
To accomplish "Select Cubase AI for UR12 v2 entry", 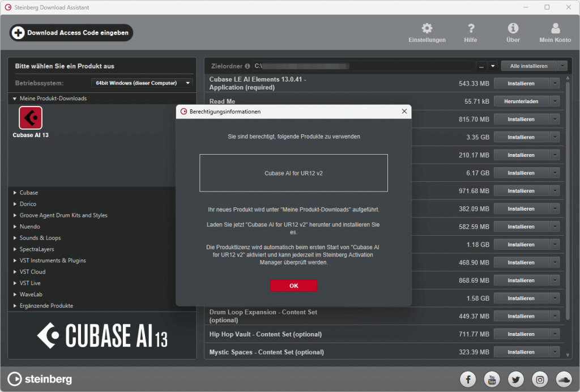I will tap(294, 173).
